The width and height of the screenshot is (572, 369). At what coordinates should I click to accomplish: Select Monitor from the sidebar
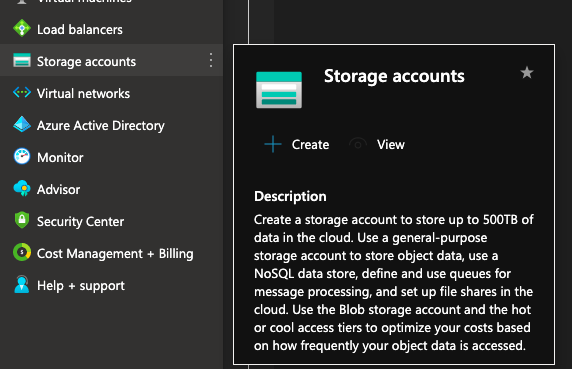(x=112, y=157)
